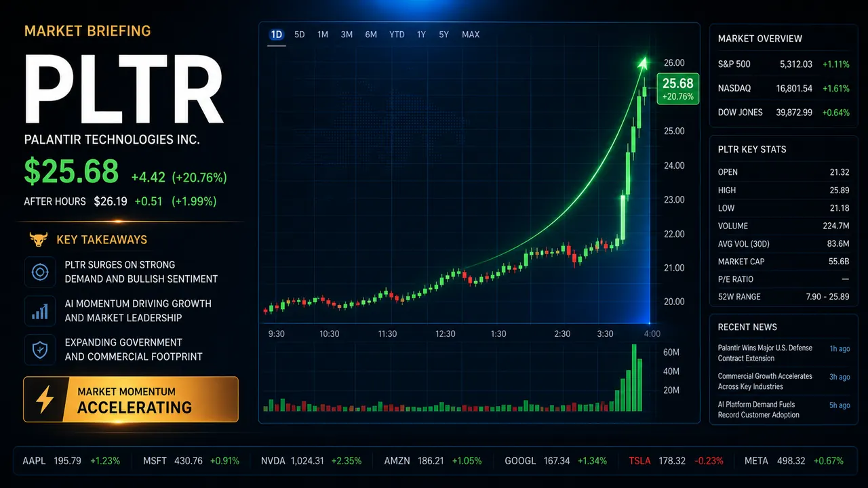Click the Palantir Technologies Inc. company name

(112, 140)
